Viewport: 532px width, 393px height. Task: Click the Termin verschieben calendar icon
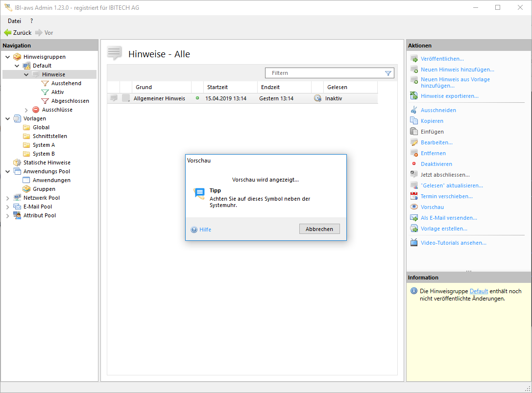tap(414, 196)
